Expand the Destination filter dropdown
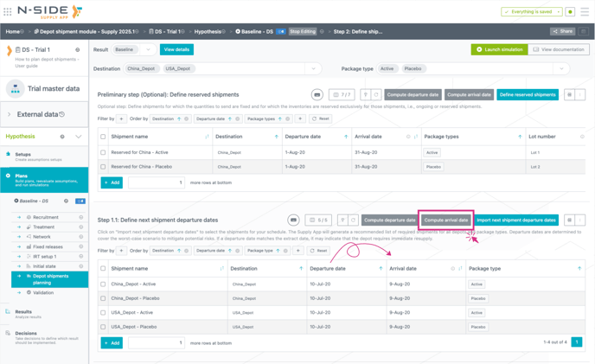Viewport: 595px width, 364px height. (x=313, y=68)
